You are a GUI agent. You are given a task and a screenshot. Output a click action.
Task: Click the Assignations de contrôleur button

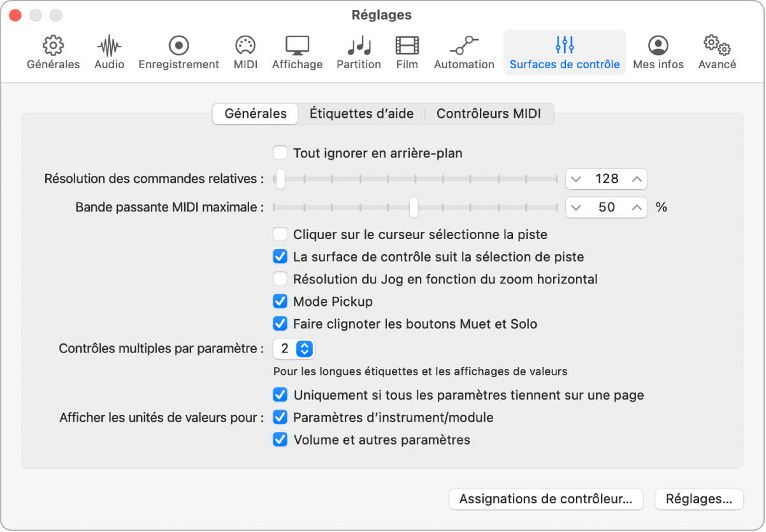point(545,500)
